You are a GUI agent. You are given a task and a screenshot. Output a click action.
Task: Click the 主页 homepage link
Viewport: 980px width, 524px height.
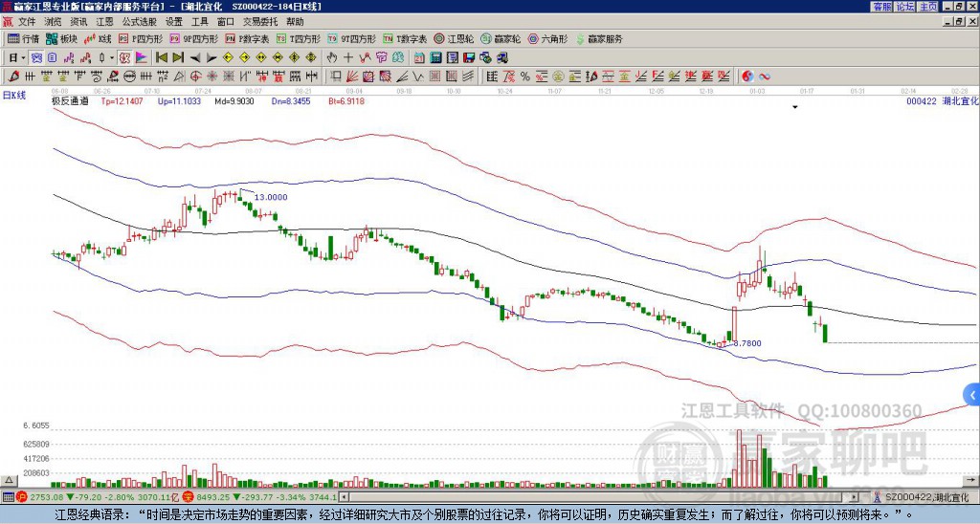pos(928,7)
